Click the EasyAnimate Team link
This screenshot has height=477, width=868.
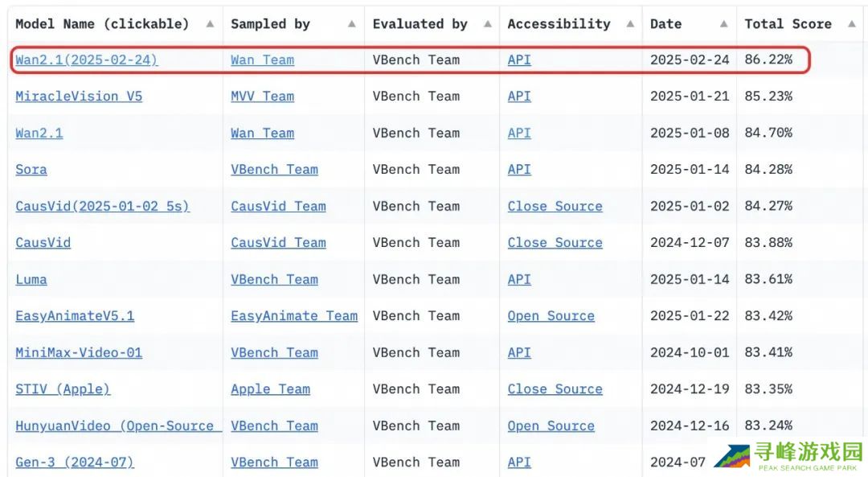point(294,316)
